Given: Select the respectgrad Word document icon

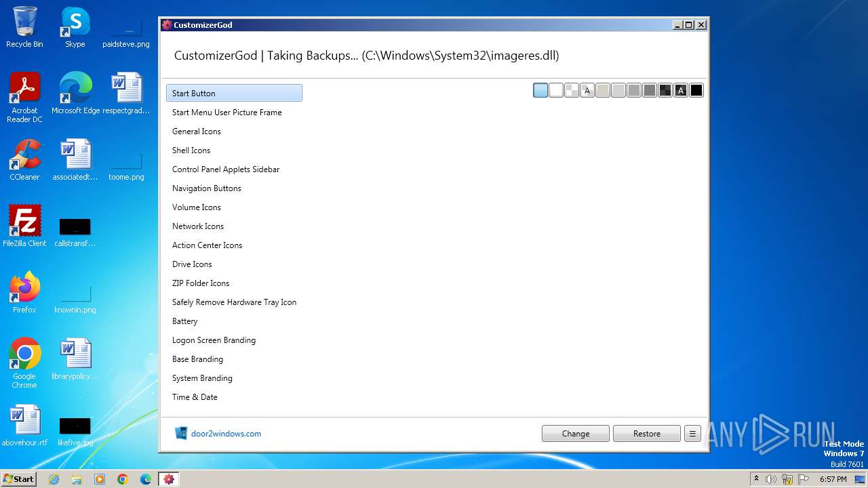Looking at the screenshot, I should pos(126,94).
